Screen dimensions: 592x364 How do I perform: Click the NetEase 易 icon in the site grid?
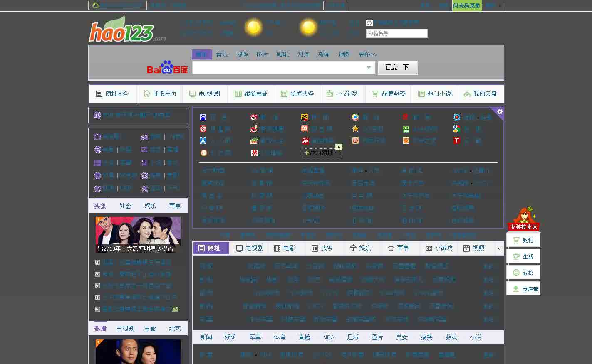[254, 152]
